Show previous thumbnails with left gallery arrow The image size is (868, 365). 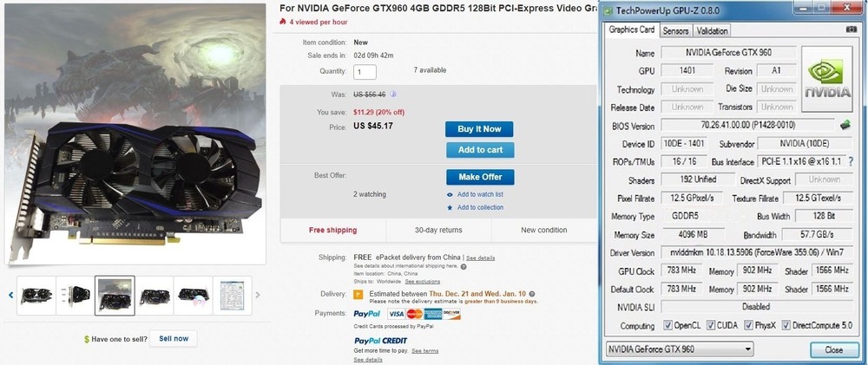[x=10, y=296]
